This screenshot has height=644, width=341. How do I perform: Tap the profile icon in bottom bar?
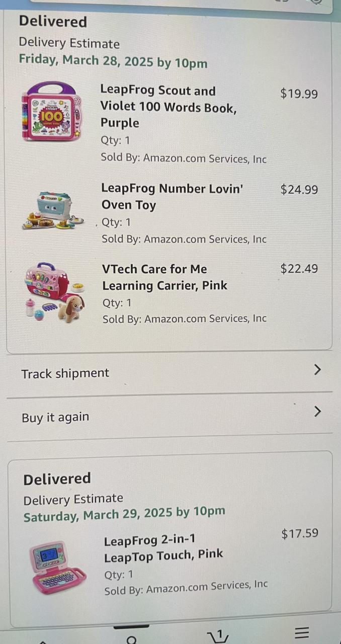(132, 639)
